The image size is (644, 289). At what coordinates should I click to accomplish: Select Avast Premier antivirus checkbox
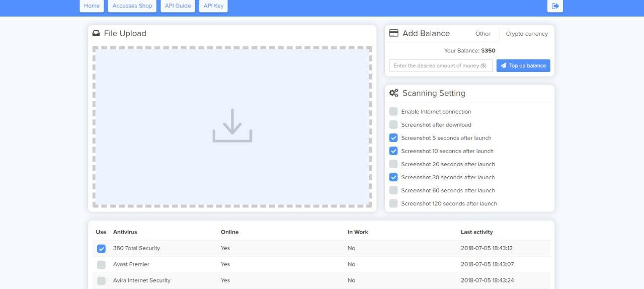(x=101, y=265)
